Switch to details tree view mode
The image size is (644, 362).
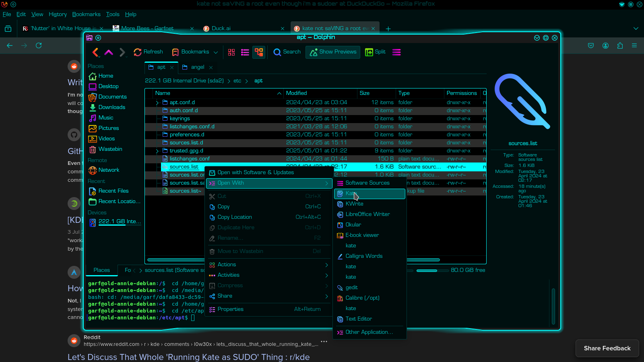(259, 52)
